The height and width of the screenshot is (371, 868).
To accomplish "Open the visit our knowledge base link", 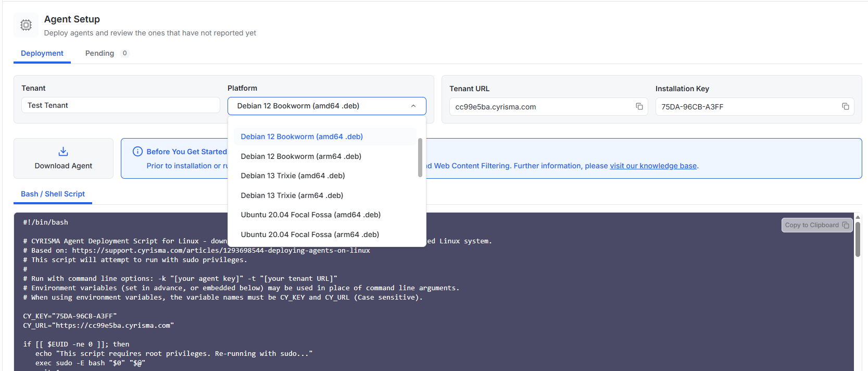I will point(653,166).
